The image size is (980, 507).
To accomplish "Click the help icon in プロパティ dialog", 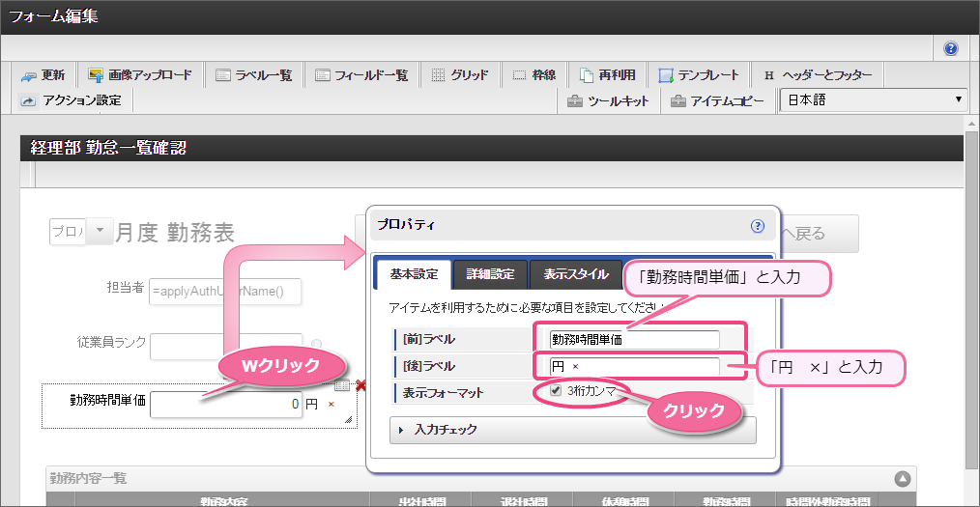I will pos(758,225).
